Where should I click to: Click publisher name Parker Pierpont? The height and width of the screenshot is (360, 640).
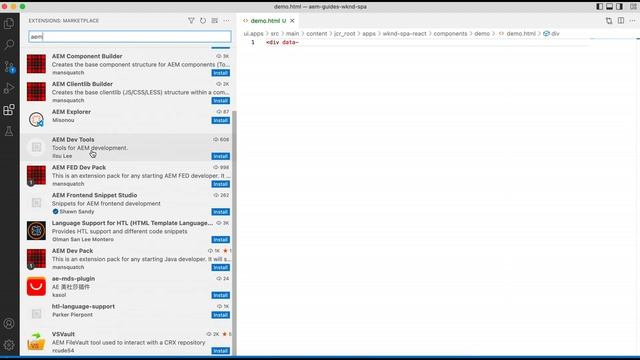72,315
